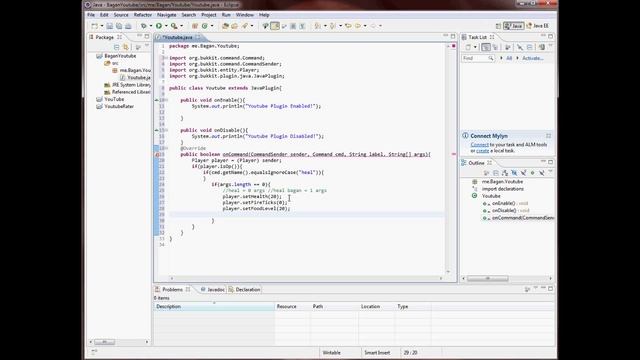Open the Source menu
640x360 pixels.
pyautogui.click(x=121, y=15)
